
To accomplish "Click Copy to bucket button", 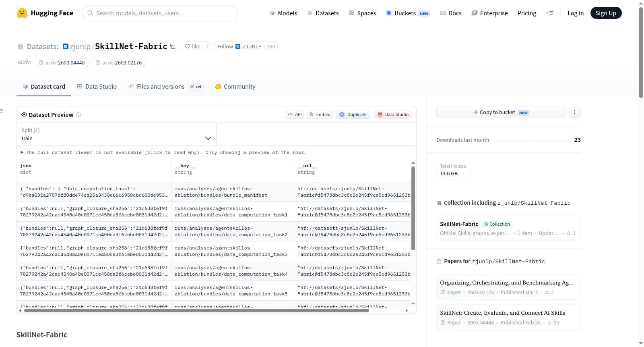I will [501, 112].
